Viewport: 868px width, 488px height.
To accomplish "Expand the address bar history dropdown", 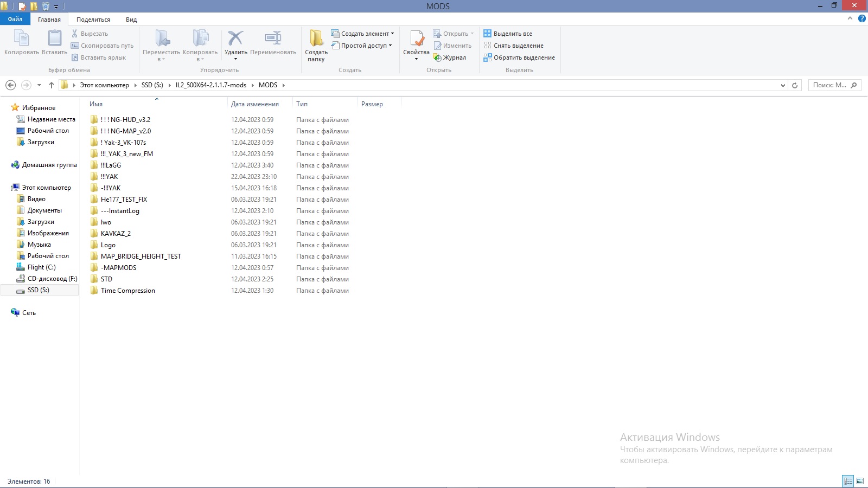I will [x=783, y=85].
